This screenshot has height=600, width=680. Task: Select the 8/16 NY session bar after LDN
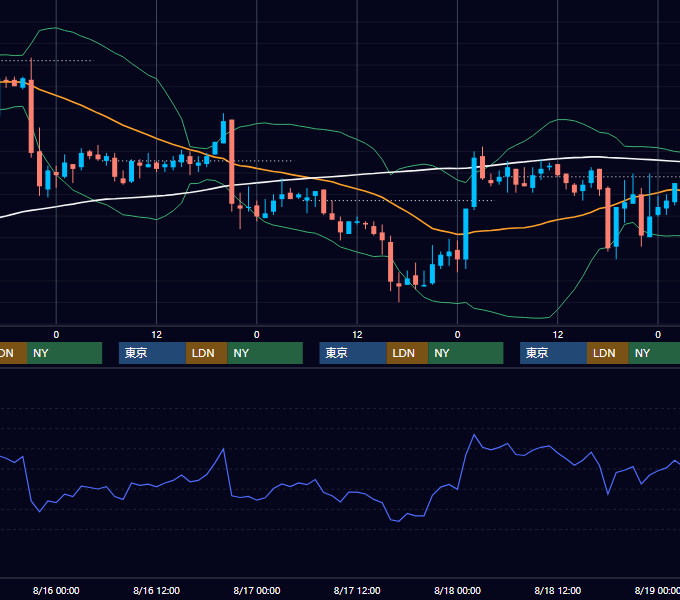265,353
